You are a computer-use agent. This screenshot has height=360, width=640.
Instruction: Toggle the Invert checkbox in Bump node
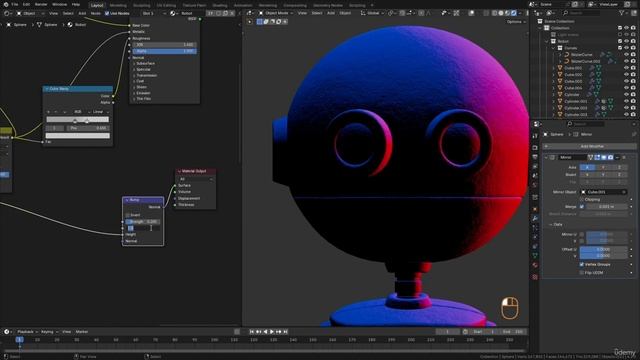point(128,215)
